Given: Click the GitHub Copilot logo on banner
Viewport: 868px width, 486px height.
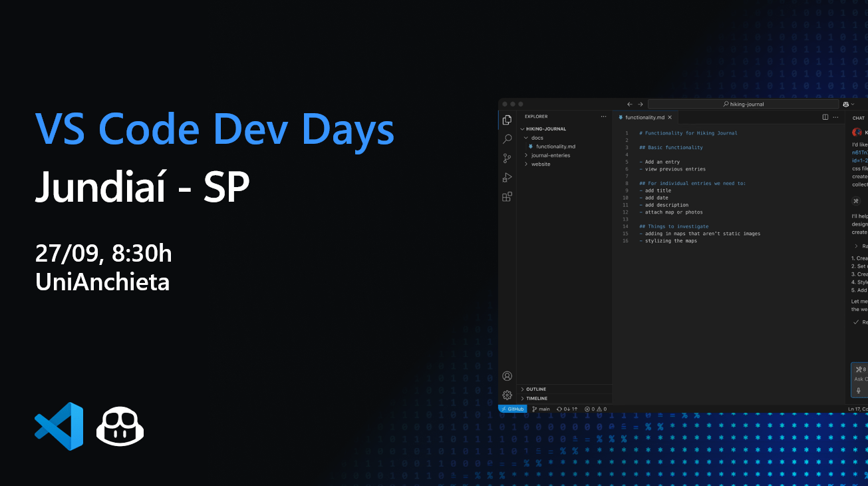Looking at the screenshot, I should (120, 426).
